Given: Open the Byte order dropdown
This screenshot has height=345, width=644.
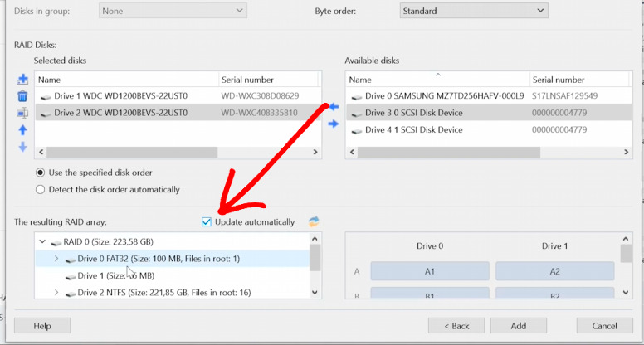Looking at the screenshot, I should click(474, 11).
